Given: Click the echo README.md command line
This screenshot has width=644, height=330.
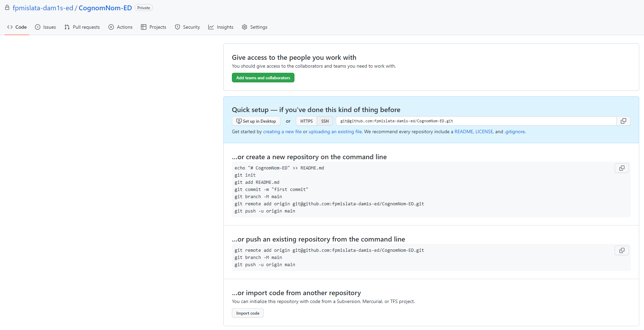Looking at the screenshot, I should click(279, 168).
